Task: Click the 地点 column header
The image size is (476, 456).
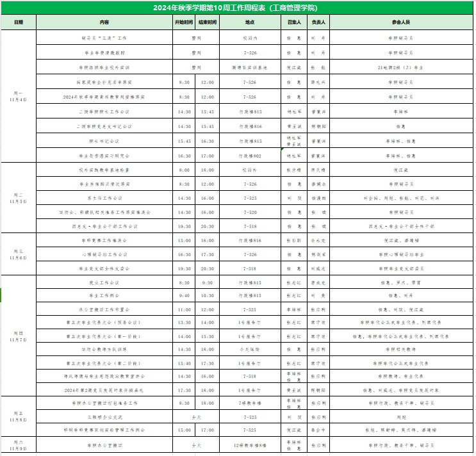Action: 250,21
